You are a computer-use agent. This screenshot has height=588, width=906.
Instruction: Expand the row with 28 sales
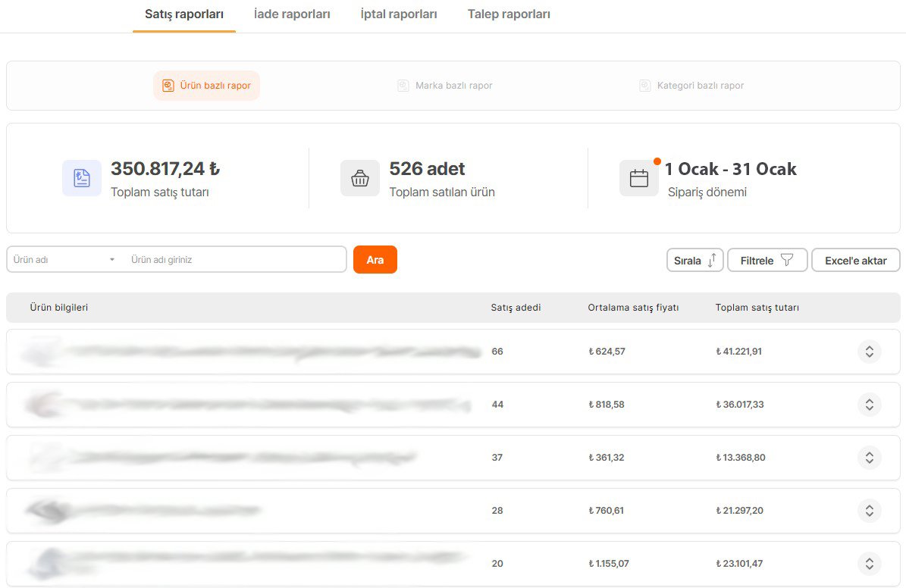(869, 511)
